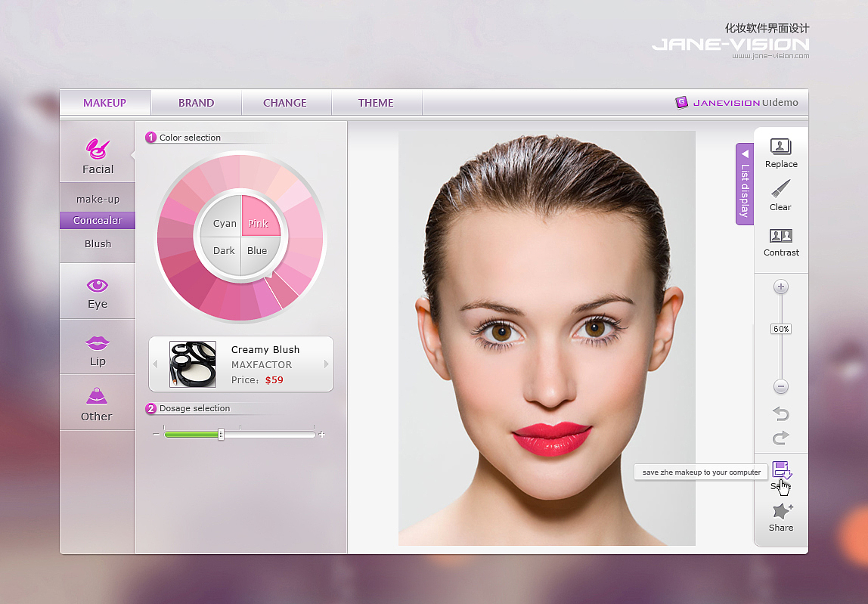Show next product with right arrow
Screen dimensions: 868x604
point(327,364)
